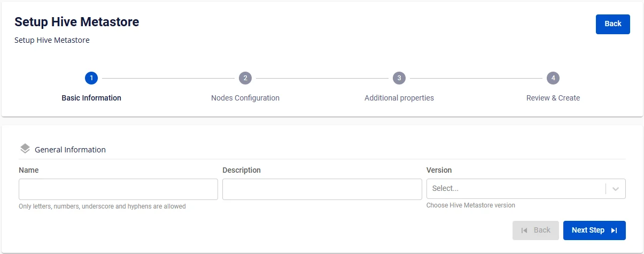
Task: Click the 'General Information' section title
Action: pyautogui.click(x=70, y=150)
